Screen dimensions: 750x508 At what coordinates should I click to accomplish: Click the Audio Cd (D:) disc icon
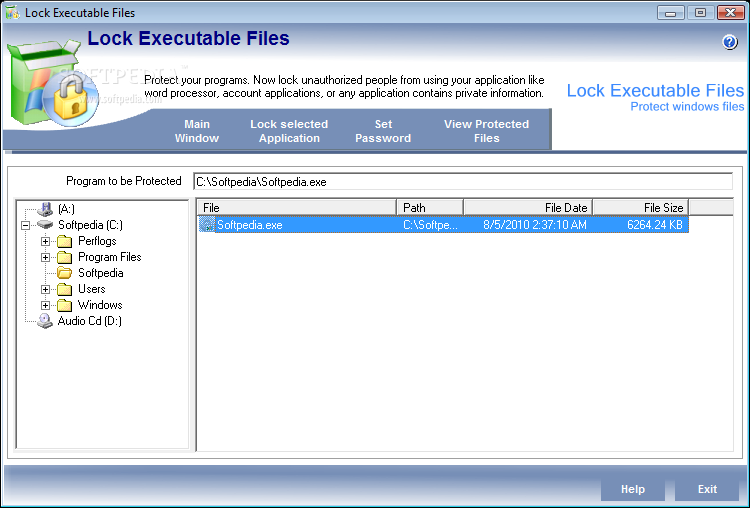point(45,321)
